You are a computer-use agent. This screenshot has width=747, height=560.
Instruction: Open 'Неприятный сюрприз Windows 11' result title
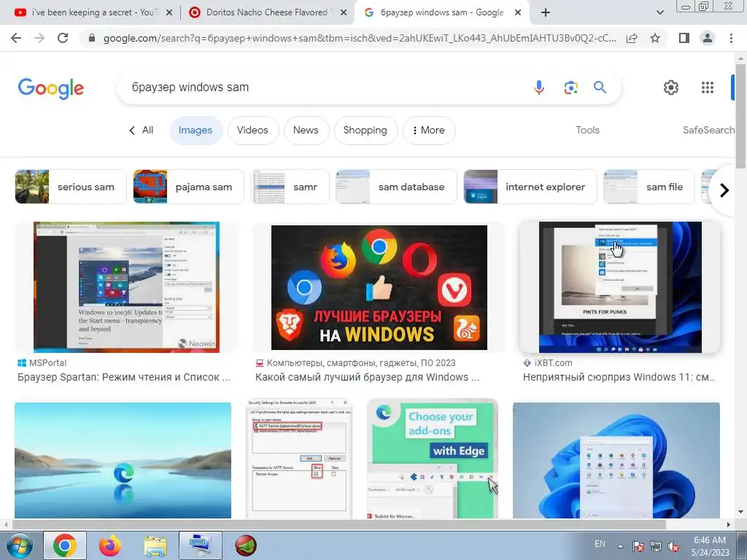(x=619, y=377)
